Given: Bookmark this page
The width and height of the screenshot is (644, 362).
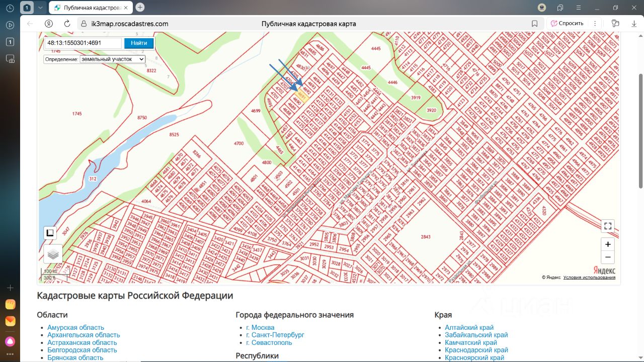Looking at the screenshot, I should tap(535, 24).
